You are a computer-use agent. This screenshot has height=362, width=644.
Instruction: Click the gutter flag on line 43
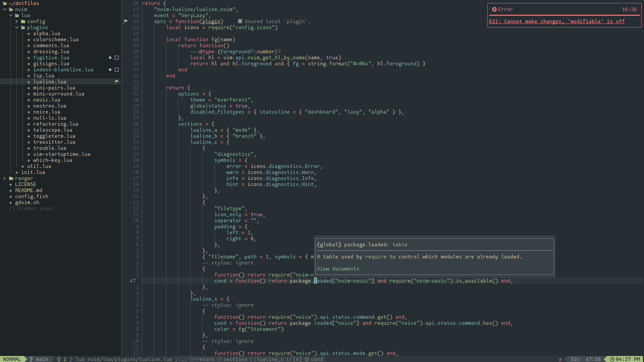coord(126,21)
